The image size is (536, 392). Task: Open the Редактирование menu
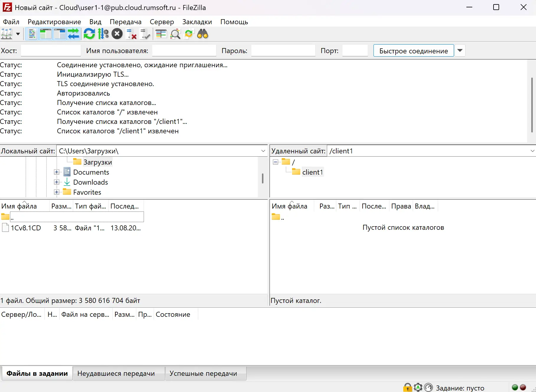pos(54,22)
